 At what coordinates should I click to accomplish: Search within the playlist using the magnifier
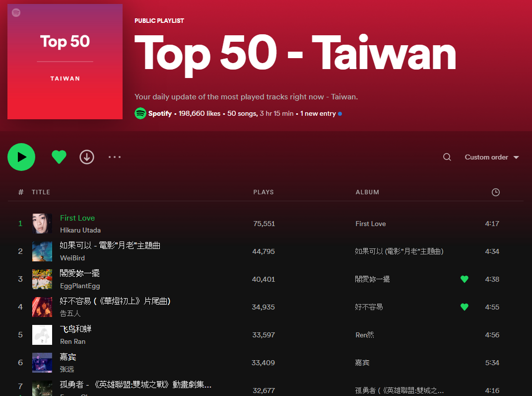(x=447, y=157)
